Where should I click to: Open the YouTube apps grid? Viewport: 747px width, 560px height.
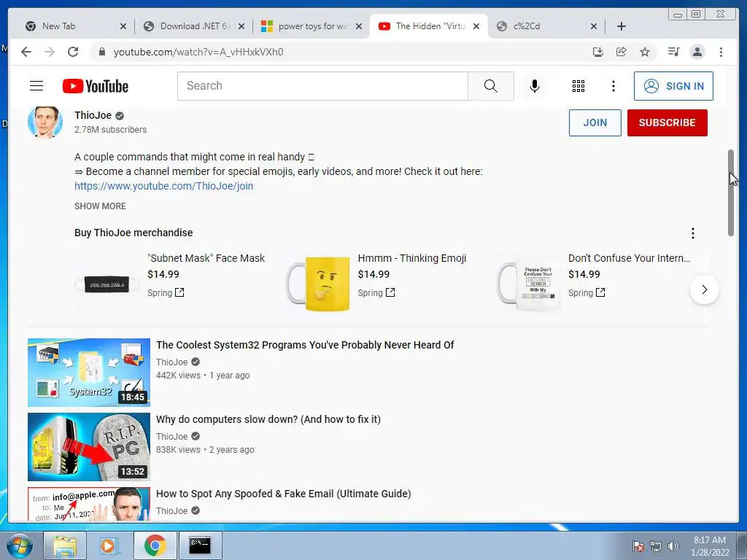click(578, 86)
